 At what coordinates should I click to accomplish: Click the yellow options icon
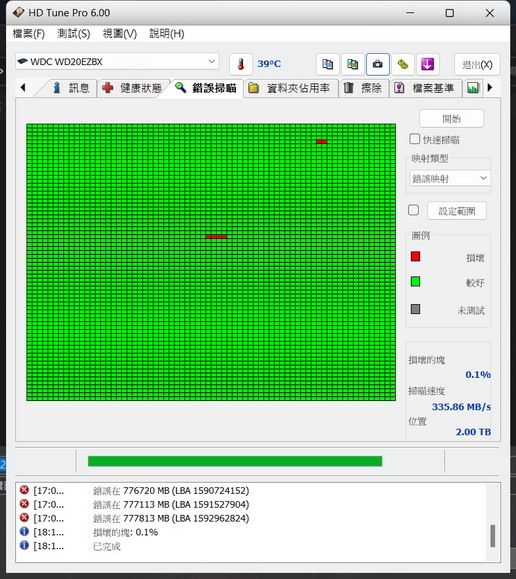pos(403,64)
